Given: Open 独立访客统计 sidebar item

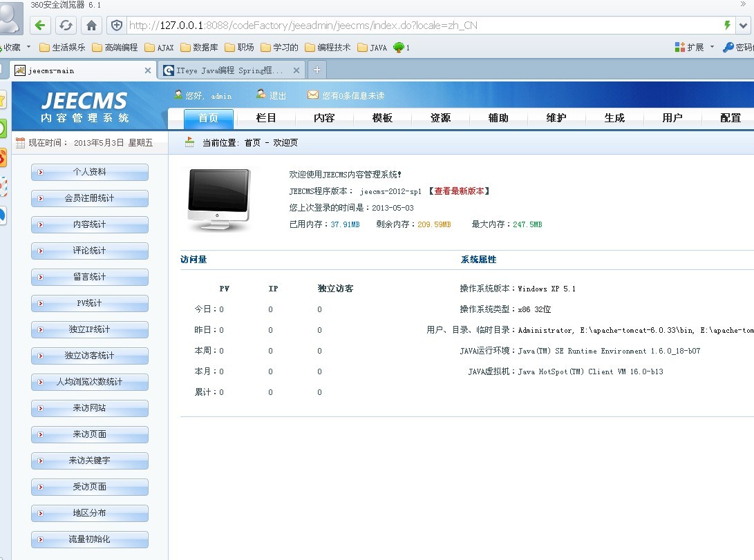Looking at the screenshot, I should tap(89, 356).
